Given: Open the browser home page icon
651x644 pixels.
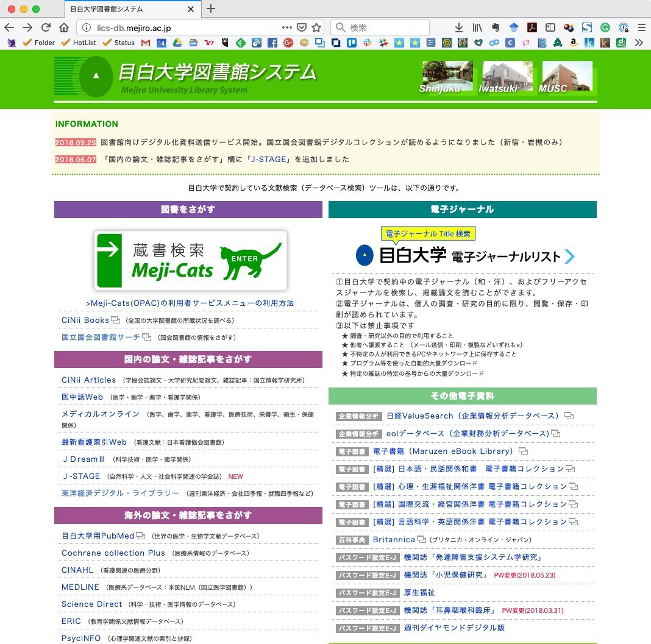Looking at the screenshot, I should point(64,28).
